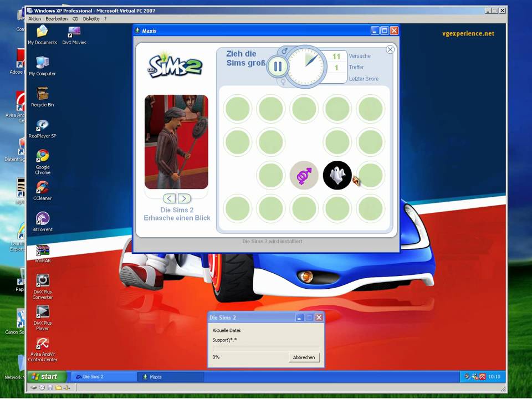
Task: Click the Sims 2 logo
Action: pos(175,66)
